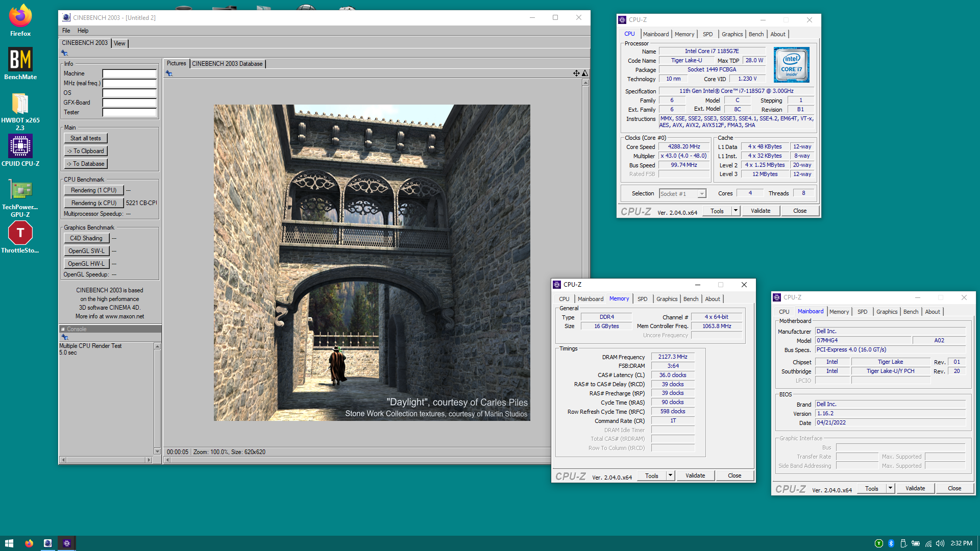The height and width of the screenshot is (551, 980).
Task: Select the 4288.20 MHz Core Speed value
Action: [x=684, y=146]
